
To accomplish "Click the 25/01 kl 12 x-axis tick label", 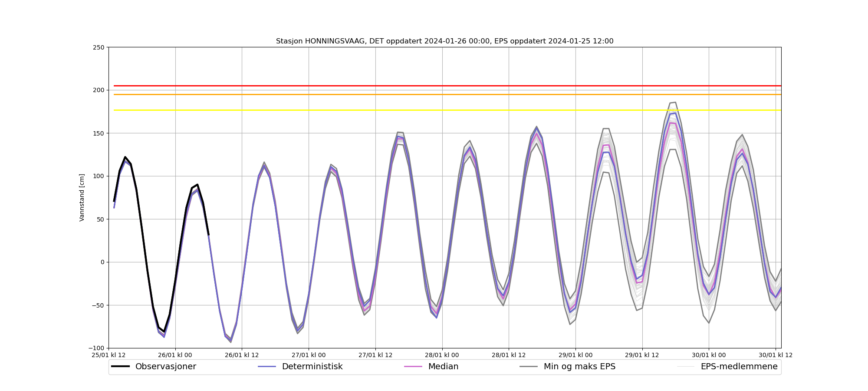I will (x=108, y=355).
